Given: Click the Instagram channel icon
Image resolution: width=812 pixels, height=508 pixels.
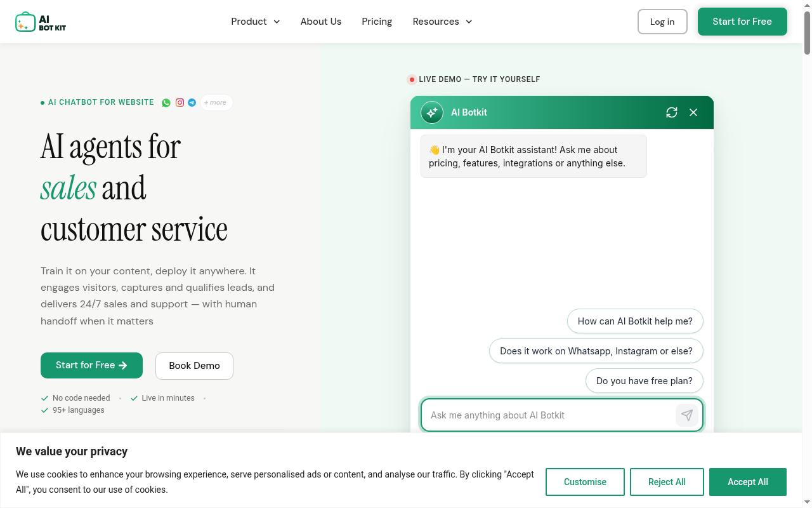Looking at the screenshot, I should [180, 102].
